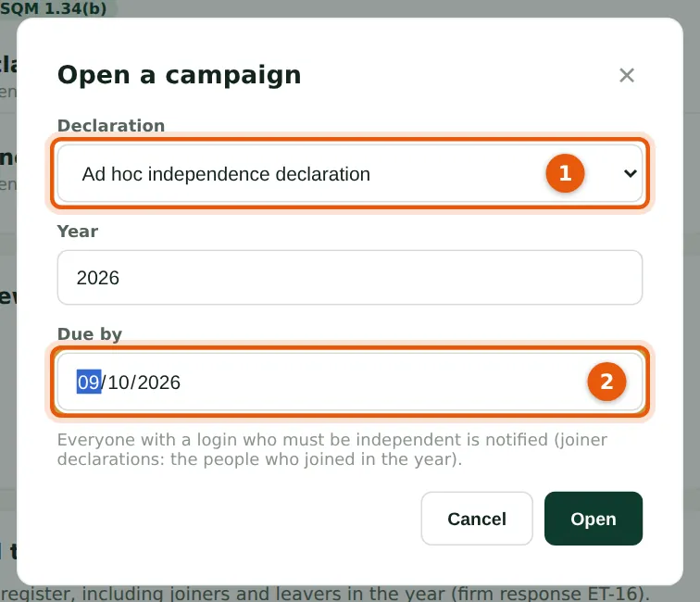Click the empty area of the Due by field

click(380, 382)
